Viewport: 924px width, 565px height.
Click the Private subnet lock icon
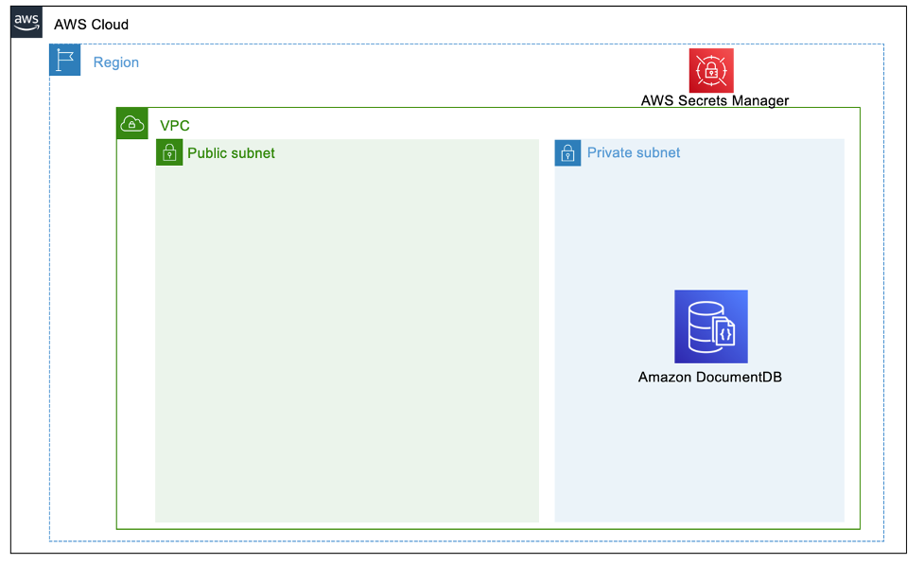click(x=567, y=152)
